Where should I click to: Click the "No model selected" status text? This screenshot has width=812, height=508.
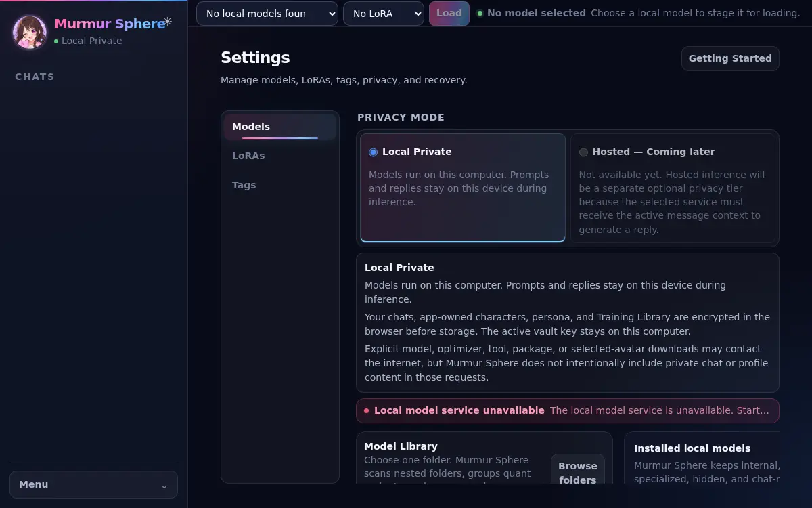coord(537,13)
